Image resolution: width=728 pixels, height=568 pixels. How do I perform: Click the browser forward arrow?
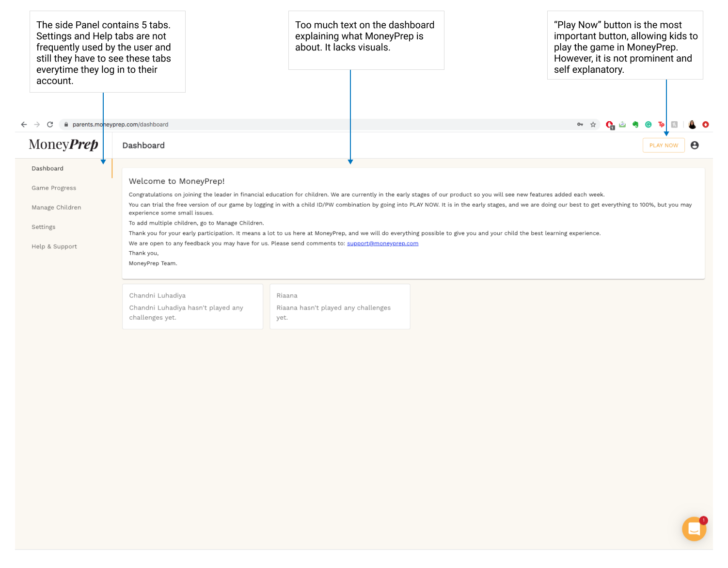tap(37, 125)
